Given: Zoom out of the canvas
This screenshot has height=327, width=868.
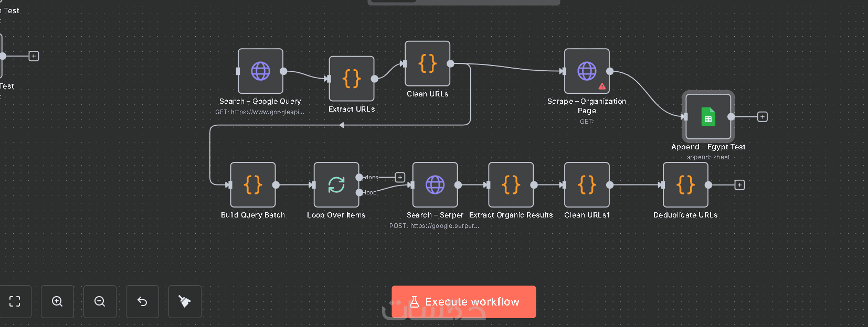Looking at the screenshot, I should pos(100,301).
